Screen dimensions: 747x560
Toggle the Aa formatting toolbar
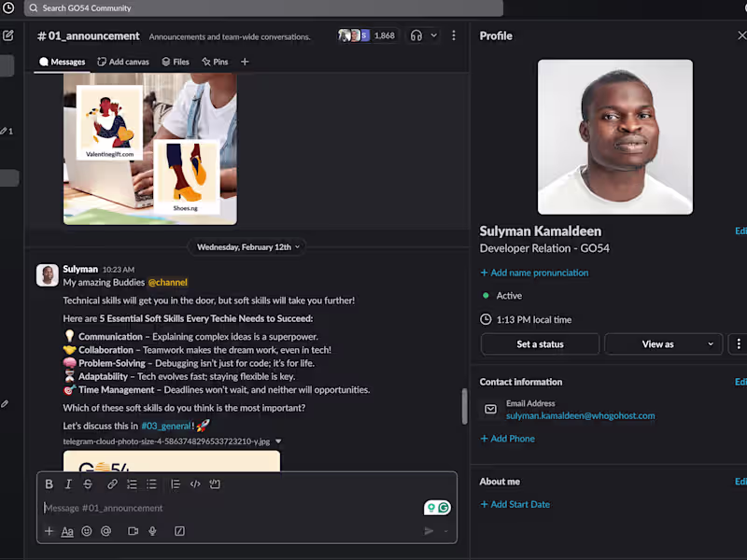(x=67, y=531)
